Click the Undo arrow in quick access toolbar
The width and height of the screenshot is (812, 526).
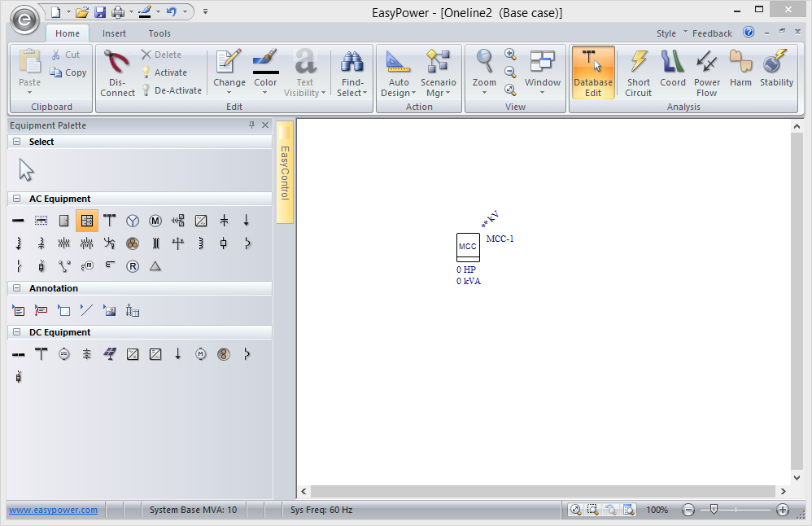(172, 11)
